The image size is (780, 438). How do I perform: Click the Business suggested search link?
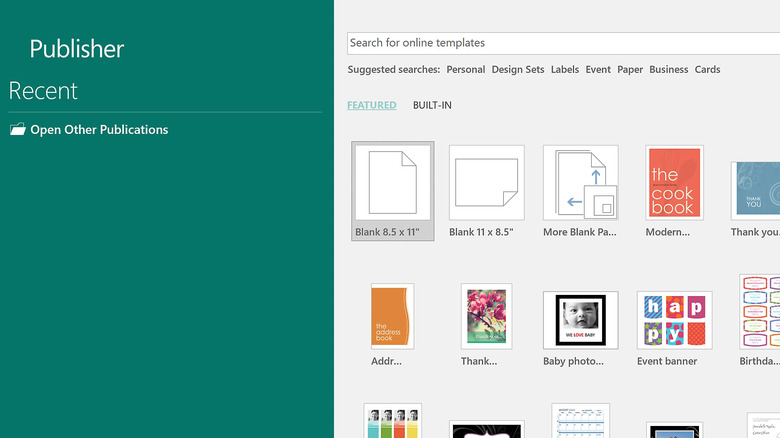(x=668, y=70)
